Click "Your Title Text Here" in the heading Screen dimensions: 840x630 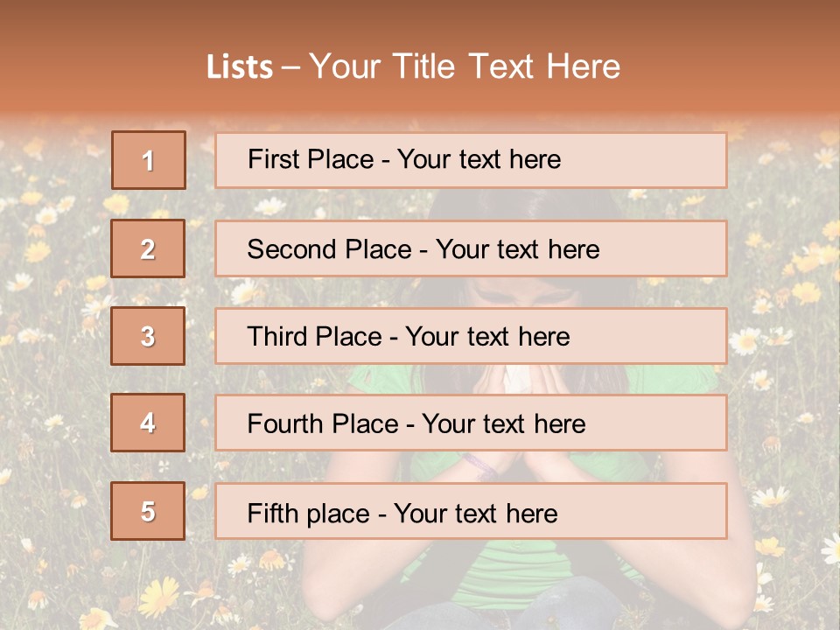coord(465,67)
